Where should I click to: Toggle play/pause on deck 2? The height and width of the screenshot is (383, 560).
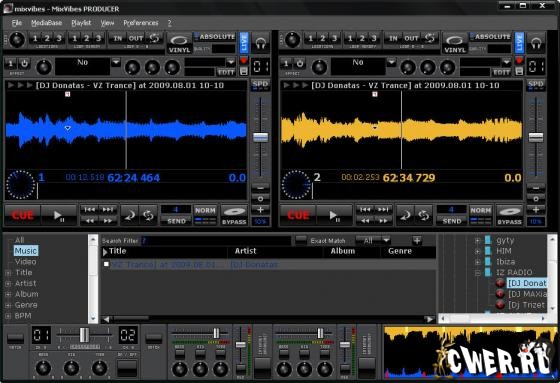tap(334, 215)
